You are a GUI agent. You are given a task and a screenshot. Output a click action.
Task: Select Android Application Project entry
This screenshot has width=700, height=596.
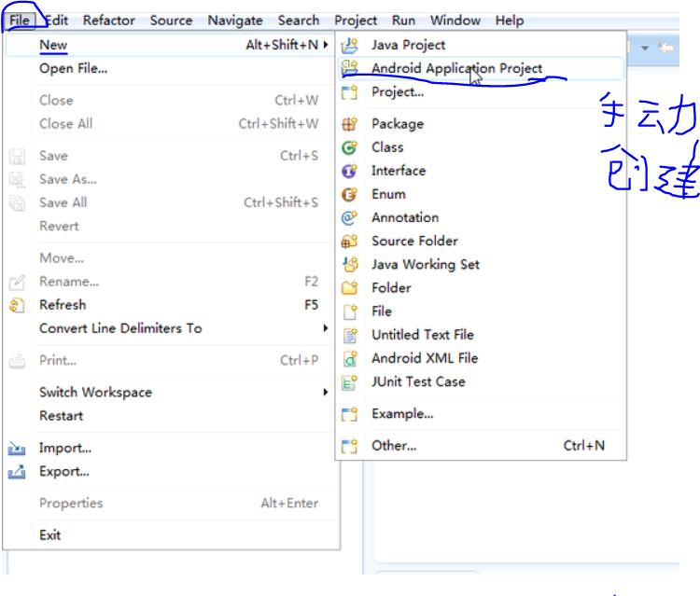481,68
